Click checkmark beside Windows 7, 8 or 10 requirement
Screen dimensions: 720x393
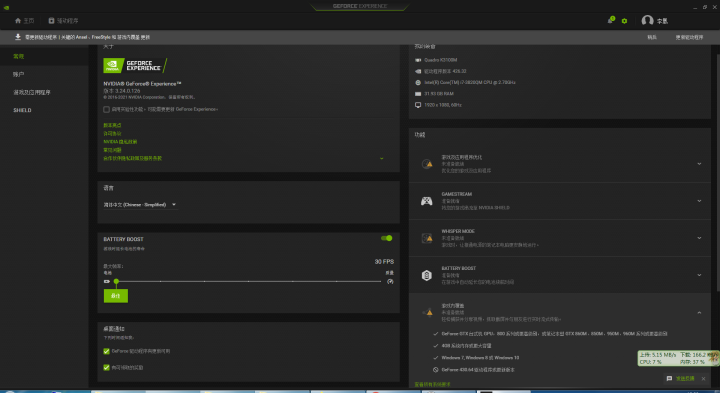tap(436, 358)
